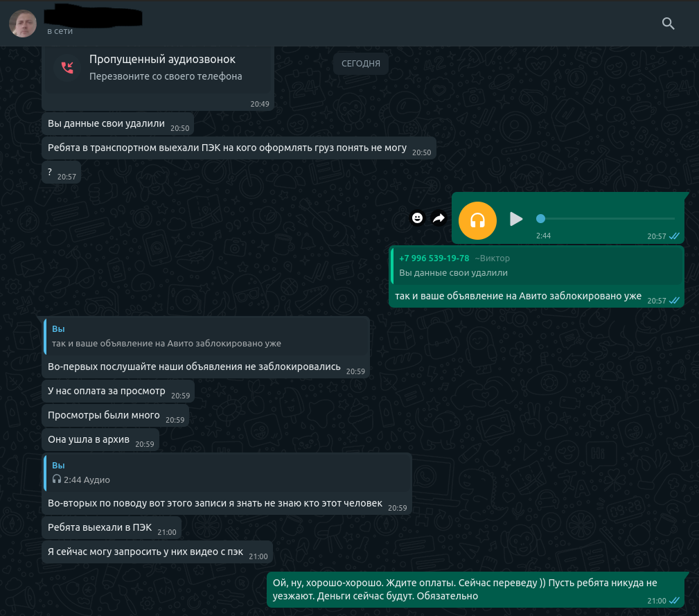Click the 'в сети' online status text
Image resolution: width=699 pixels, height=616 pixels.
tap(60, 31)
